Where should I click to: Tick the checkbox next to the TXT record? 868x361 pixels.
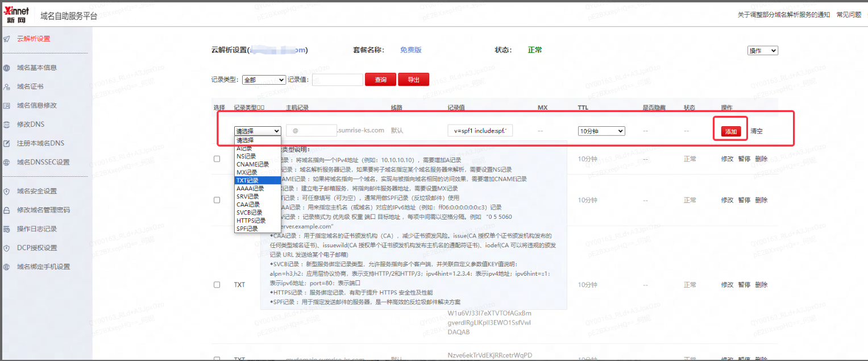[217, 285]
